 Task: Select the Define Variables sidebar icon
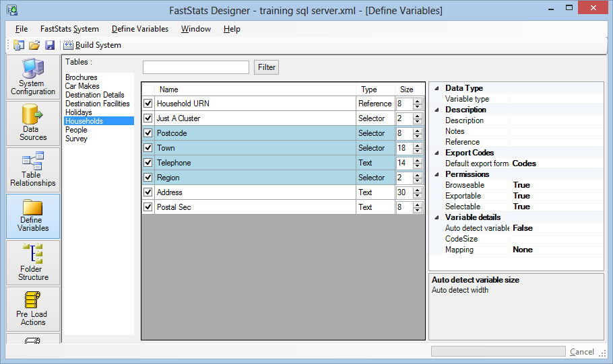tap(33, 216)
